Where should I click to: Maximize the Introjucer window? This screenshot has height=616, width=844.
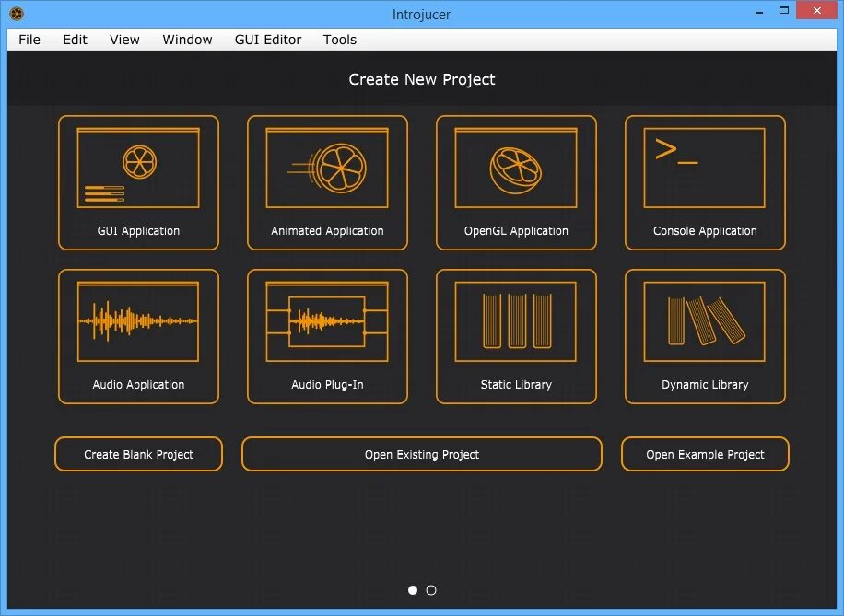pyautogui.click(x=784, y=11)
